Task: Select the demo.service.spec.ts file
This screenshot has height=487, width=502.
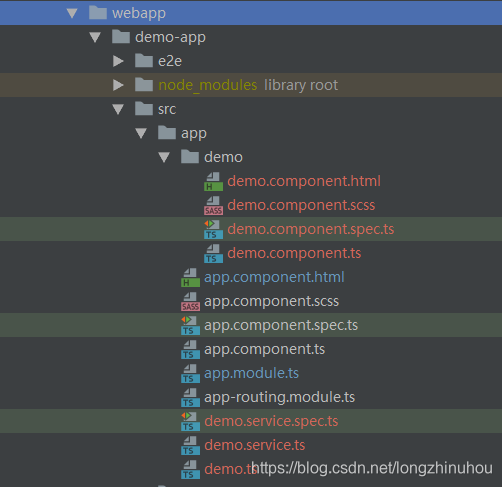Action: pos(271,421)
